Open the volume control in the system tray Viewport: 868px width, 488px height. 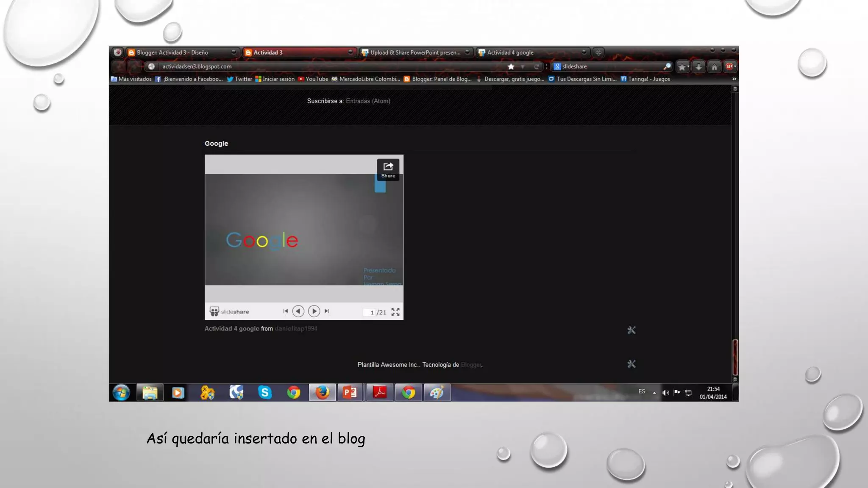[666, 393]
